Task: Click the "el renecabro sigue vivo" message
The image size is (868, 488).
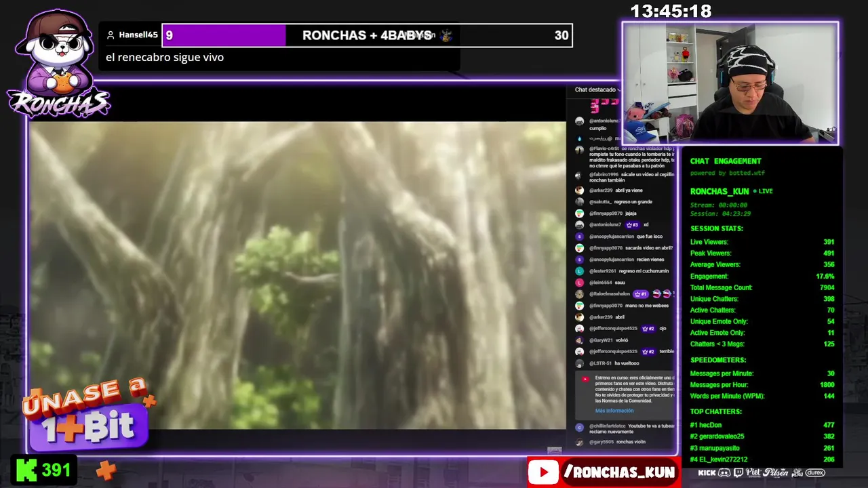Action: pyautogui.click(x=165, y=58)
